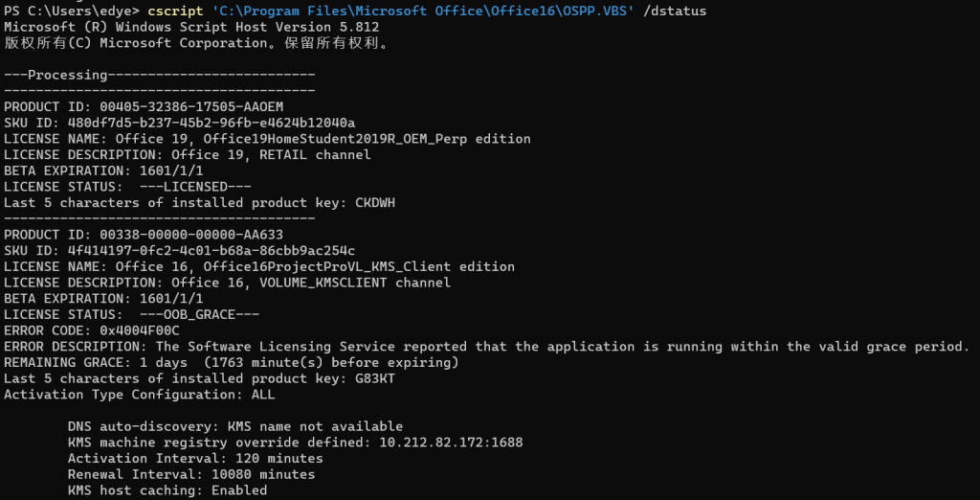
Task: Click the product key characters CKDWH
Action: pos(374,202)
